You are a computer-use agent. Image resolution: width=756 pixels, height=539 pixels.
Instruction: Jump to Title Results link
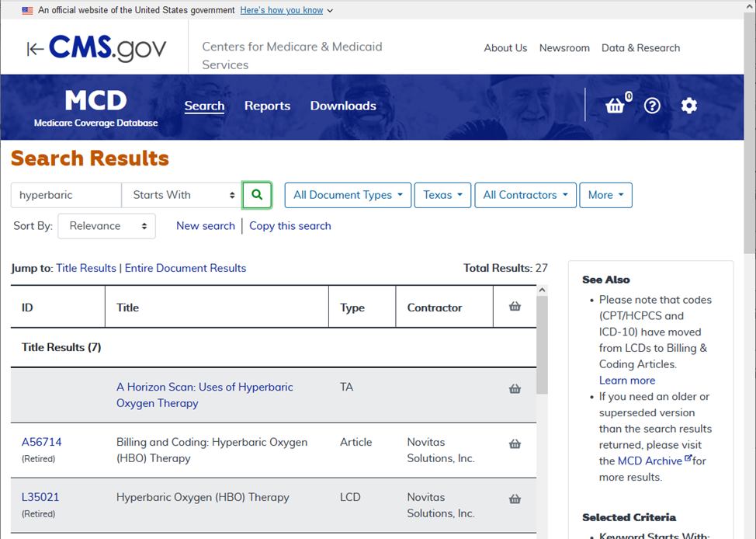(x=86, y=268)
